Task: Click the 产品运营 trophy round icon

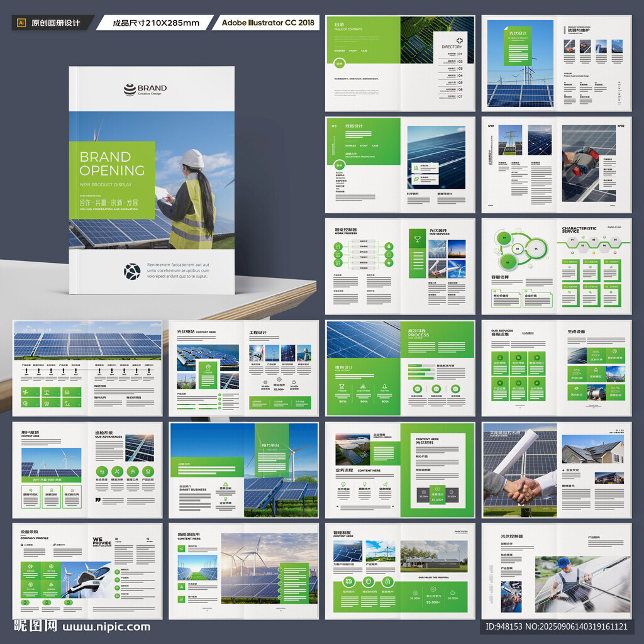Action: click(148, 472)
